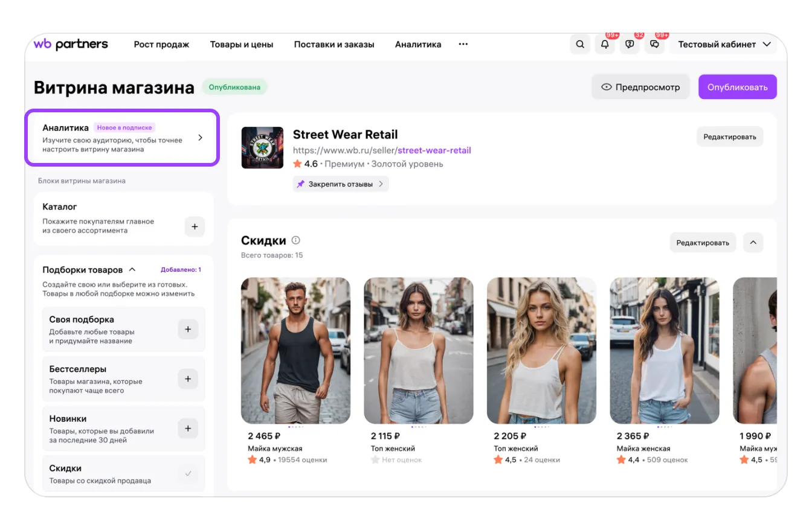Click info icon next to Скидки heading
Screen dimensions: 812x530
click(295, 240)
